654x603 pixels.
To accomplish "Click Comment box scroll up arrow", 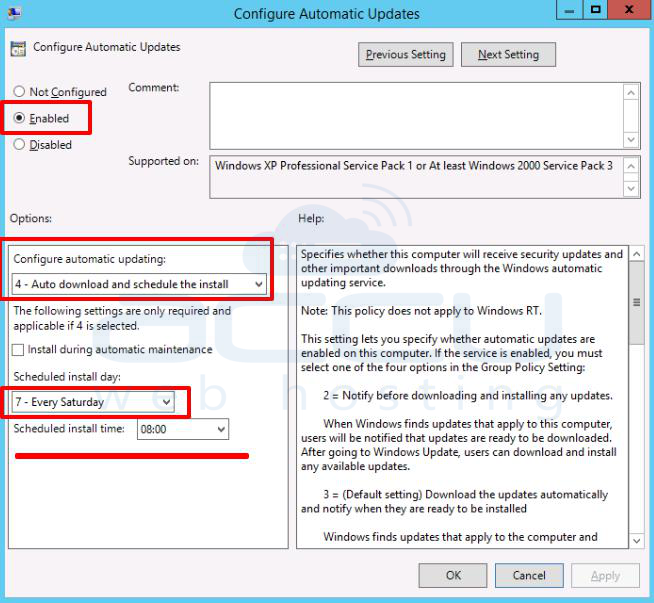I will point(631,93).
